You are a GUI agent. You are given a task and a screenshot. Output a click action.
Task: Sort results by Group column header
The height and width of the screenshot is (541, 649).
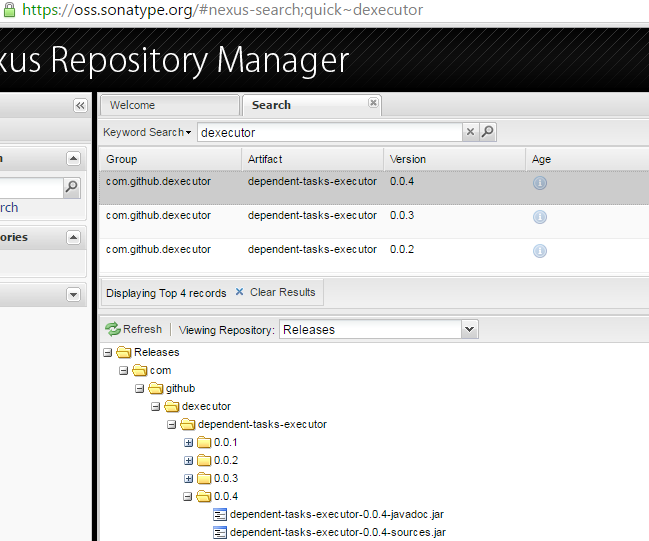[x=170, y=159]
